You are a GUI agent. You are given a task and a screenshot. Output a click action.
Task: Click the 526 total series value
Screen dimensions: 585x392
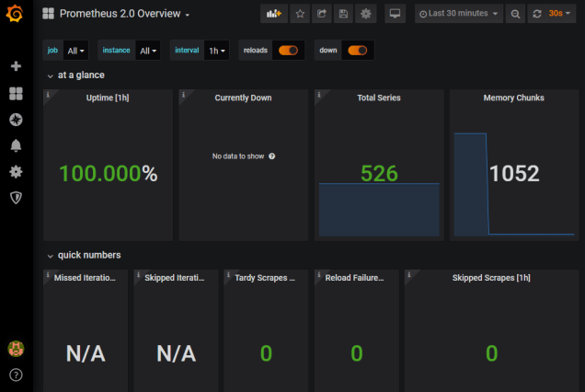(379, 174)
